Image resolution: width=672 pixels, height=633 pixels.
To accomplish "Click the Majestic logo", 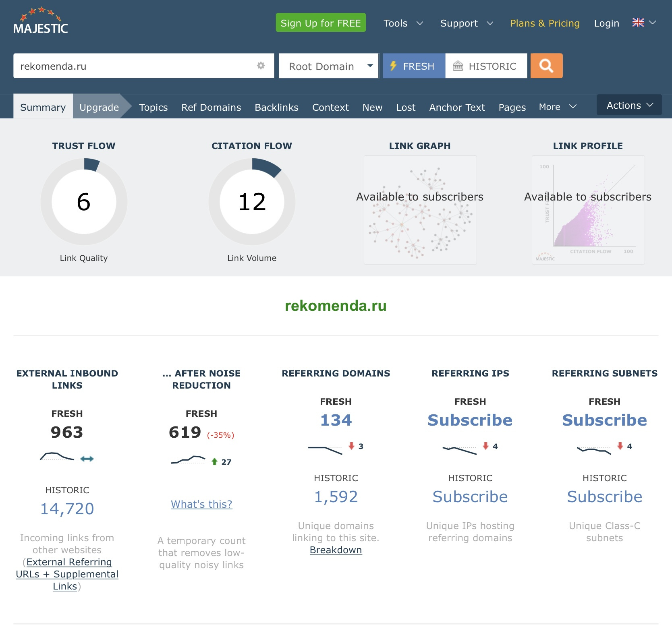I will tap(40, 21).
